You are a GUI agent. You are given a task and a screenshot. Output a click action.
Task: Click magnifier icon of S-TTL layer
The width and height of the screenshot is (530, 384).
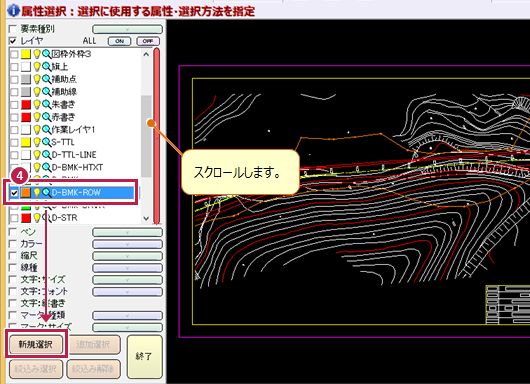click(46, 142)
